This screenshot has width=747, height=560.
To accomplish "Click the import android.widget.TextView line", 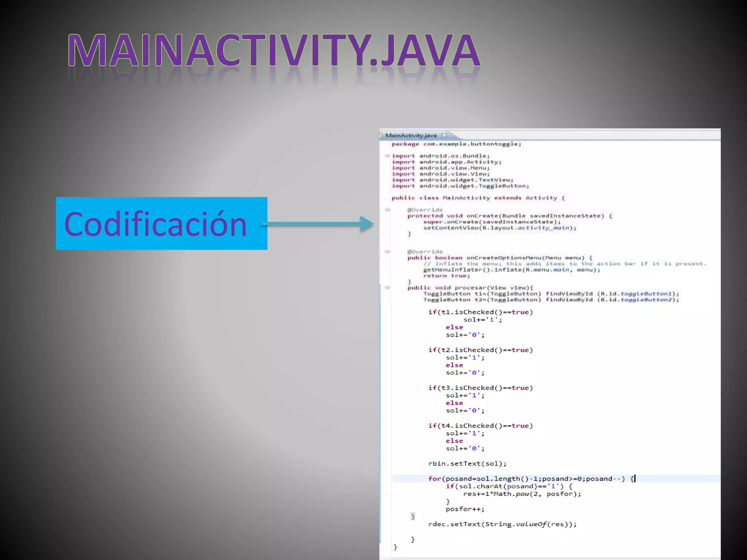I will click(453, 180).
